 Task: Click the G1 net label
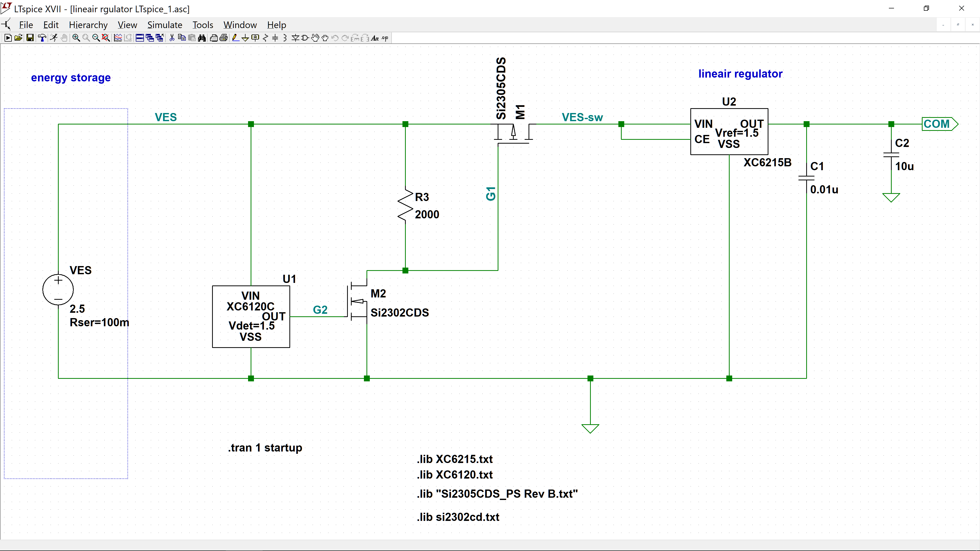pyautogui.click(x=491, y=194)
